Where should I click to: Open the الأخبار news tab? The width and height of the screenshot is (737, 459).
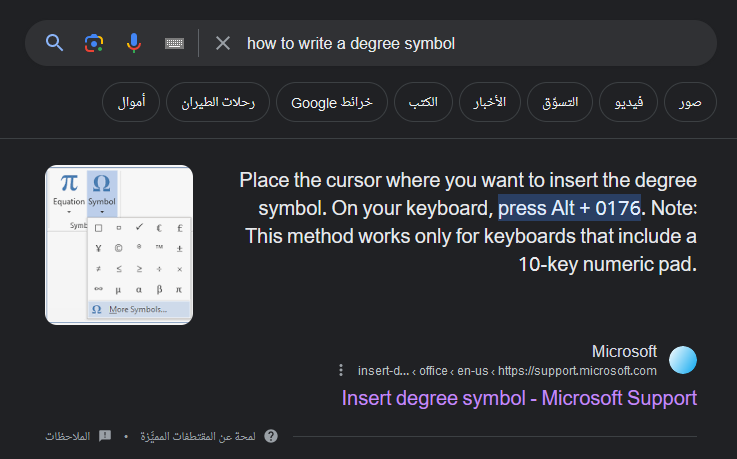[x=490, y=102]
